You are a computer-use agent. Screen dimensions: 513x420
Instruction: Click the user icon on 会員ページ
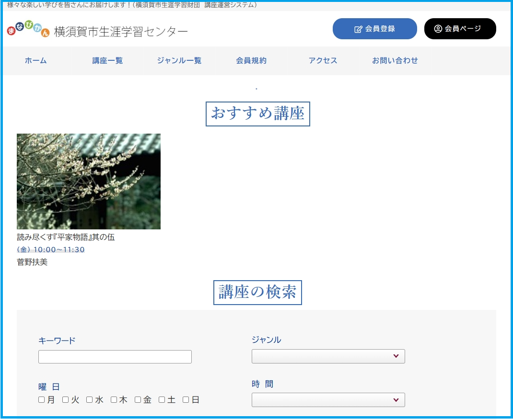point(438,29)
